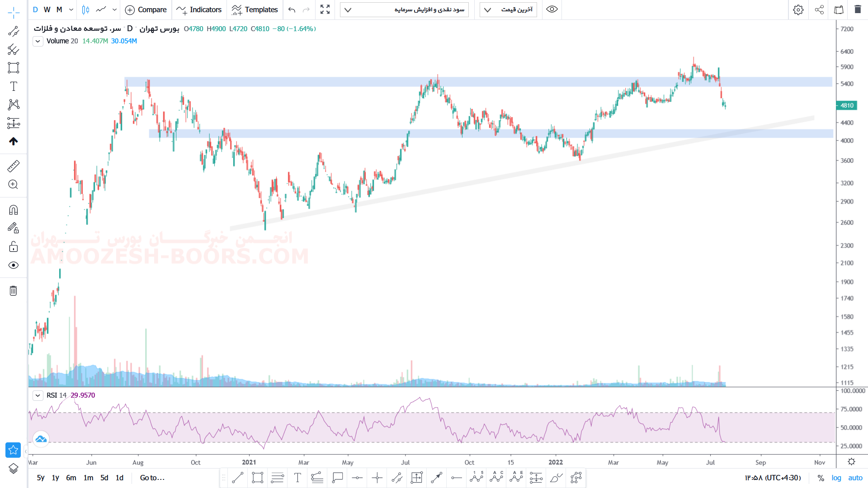Image resolution: width=868 pixels, height=488 pixels.
Task: Toggle auto scale on price axis
Action: (x=855, y=478)
